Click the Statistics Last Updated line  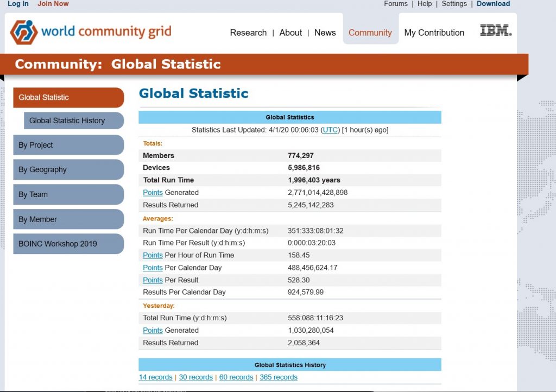pyautogui.click(x=290, y=130)
